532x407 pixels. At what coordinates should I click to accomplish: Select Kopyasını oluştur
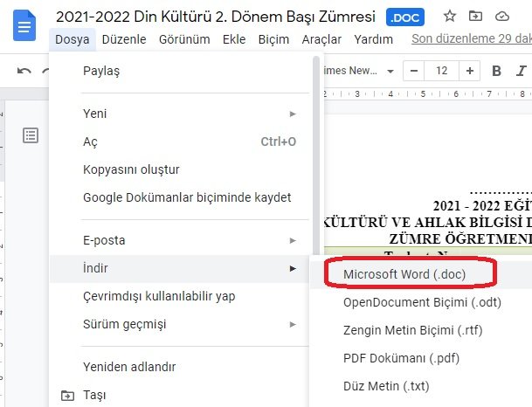tap(179, 169)
